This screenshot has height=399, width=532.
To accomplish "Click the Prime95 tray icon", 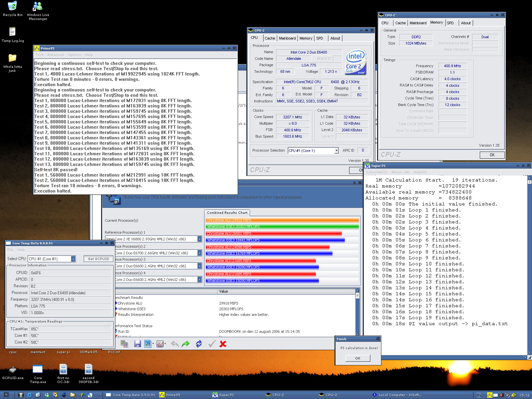I will pyautogui.click(x=489, y=395).
